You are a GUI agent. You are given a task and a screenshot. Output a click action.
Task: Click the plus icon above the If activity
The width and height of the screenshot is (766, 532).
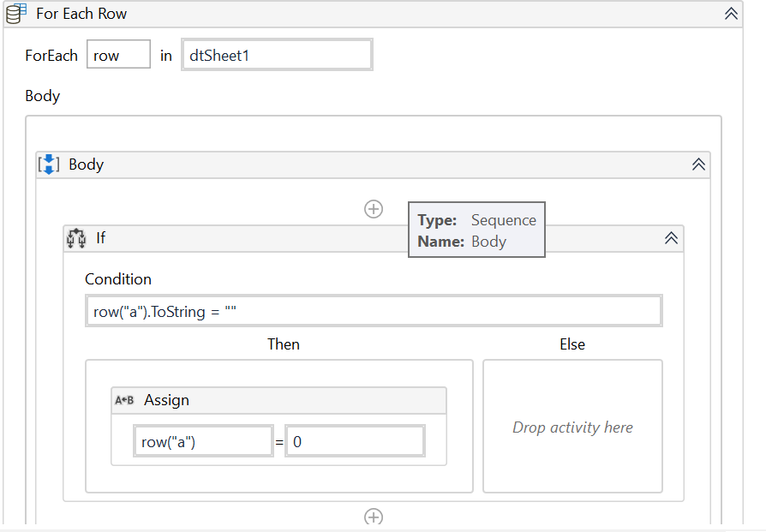374,209
